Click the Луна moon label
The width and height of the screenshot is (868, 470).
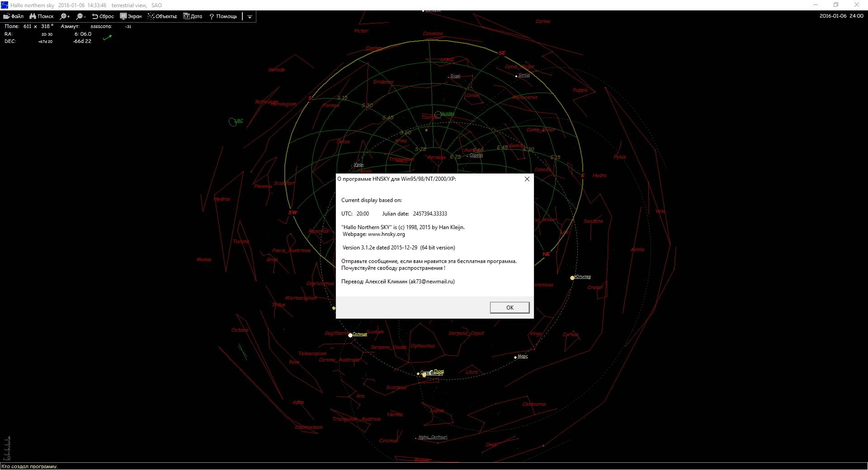439,371
